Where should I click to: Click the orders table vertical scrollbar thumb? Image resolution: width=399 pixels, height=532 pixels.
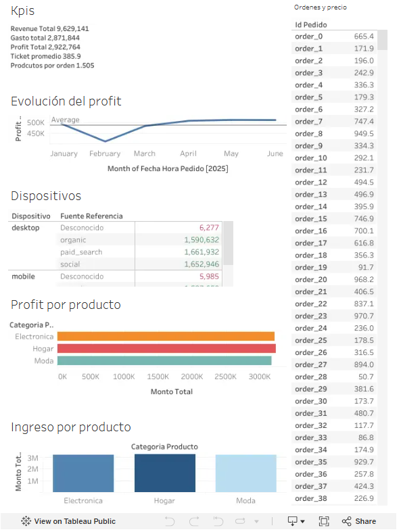[382, 40]
